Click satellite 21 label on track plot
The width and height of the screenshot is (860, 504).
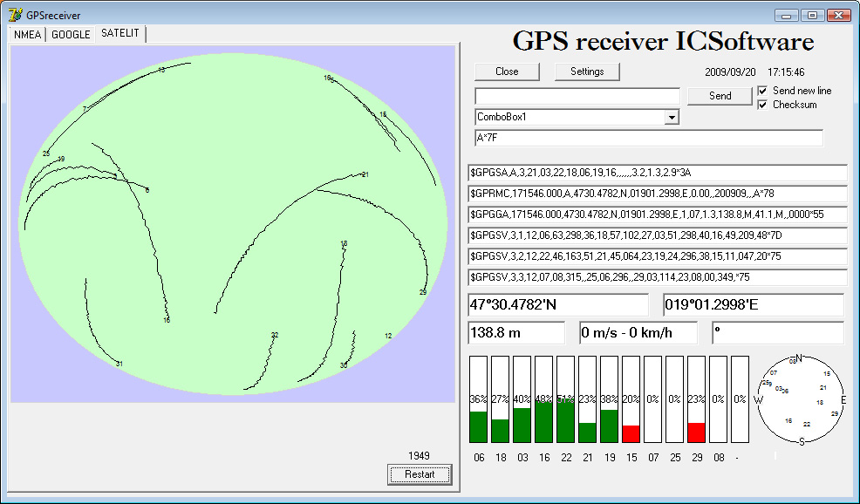[365, 174]
